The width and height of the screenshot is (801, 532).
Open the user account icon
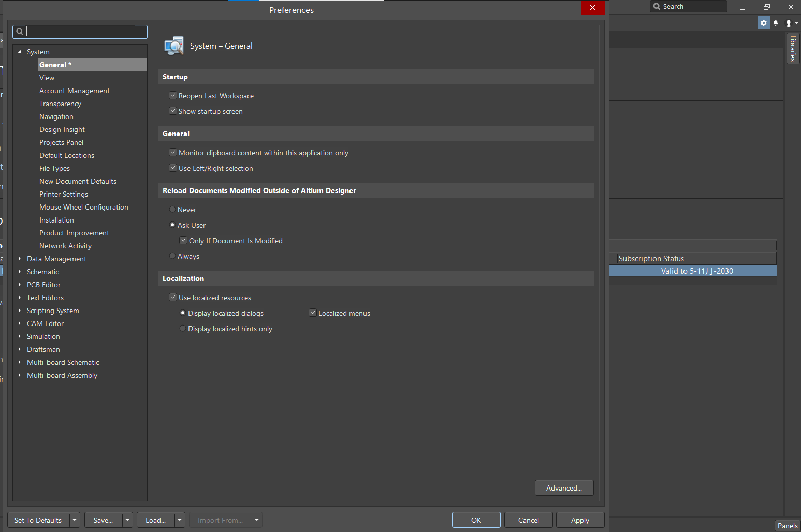click(789, 23)
